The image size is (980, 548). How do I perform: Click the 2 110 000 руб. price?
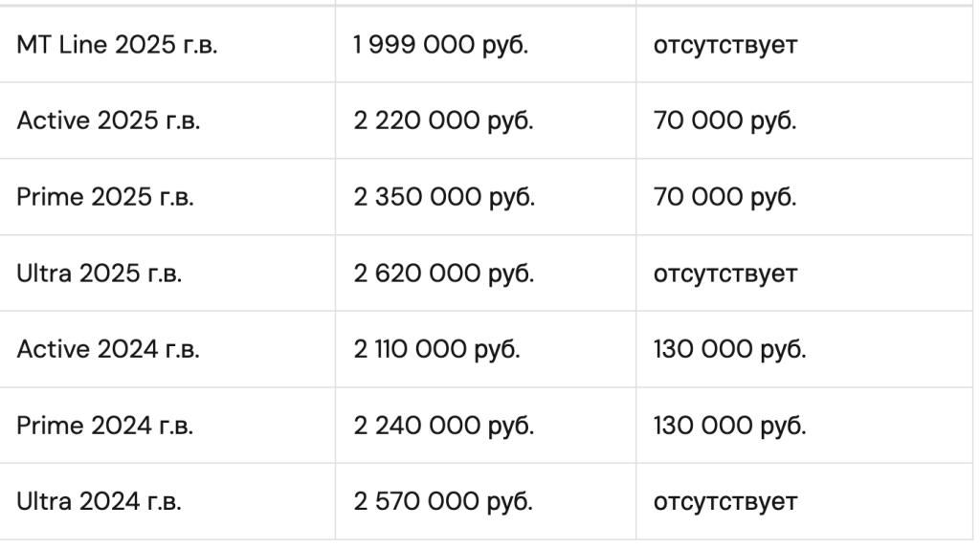click(x=436, y=349)
